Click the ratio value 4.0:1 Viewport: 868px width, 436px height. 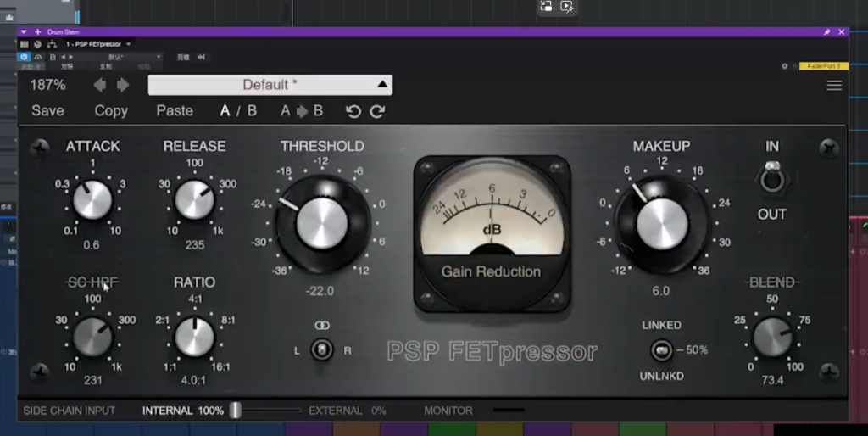194,381
